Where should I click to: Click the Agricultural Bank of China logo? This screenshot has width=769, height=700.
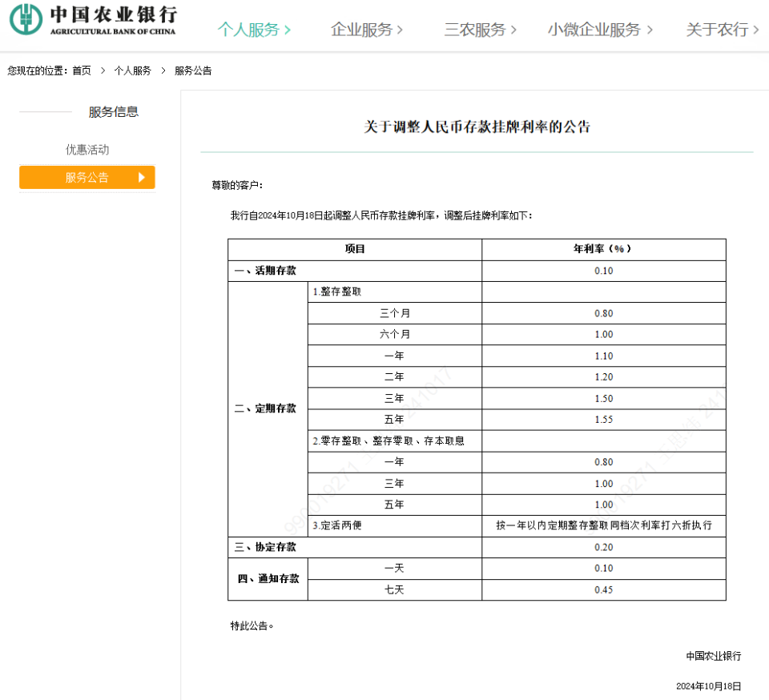point(92,20)
